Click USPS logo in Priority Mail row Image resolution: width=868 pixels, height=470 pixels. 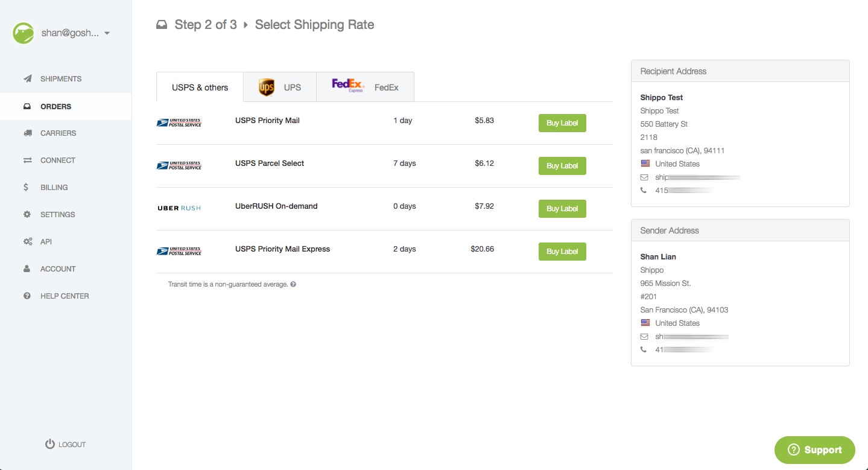tap(179, 122)
